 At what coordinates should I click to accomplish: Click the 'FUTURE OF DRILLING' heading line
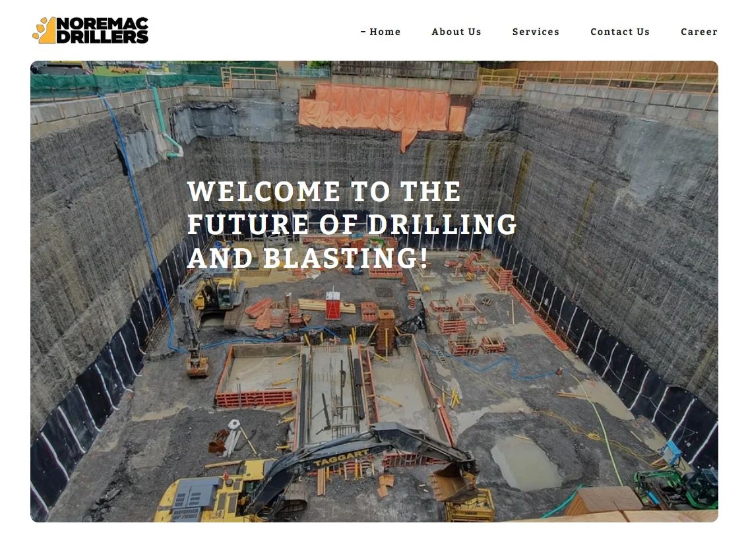point(352,224)
